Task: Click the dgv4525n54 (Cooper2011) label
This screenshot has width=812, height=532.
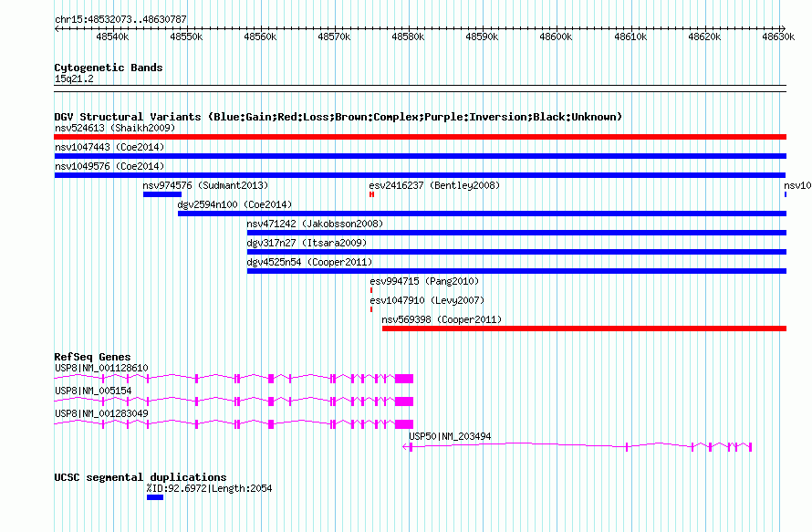Action: [309, 262]
